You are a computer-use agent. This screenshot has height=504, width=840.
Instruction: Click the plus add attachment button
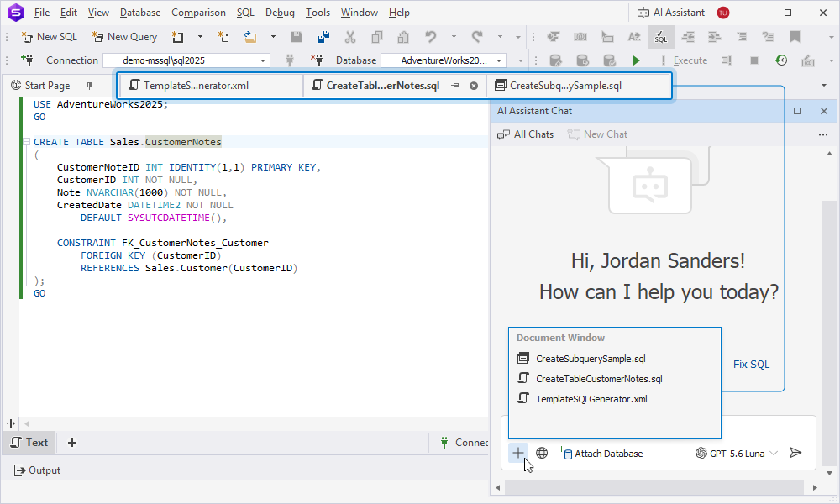pyautogui.click(x=518, y=453)
